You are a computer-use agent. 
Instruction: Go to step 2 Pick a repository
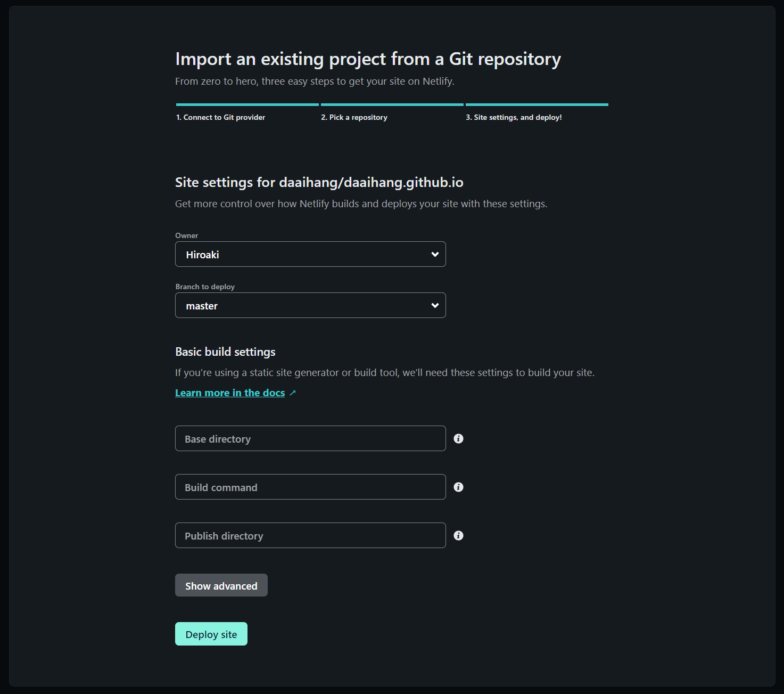[354, 117]
